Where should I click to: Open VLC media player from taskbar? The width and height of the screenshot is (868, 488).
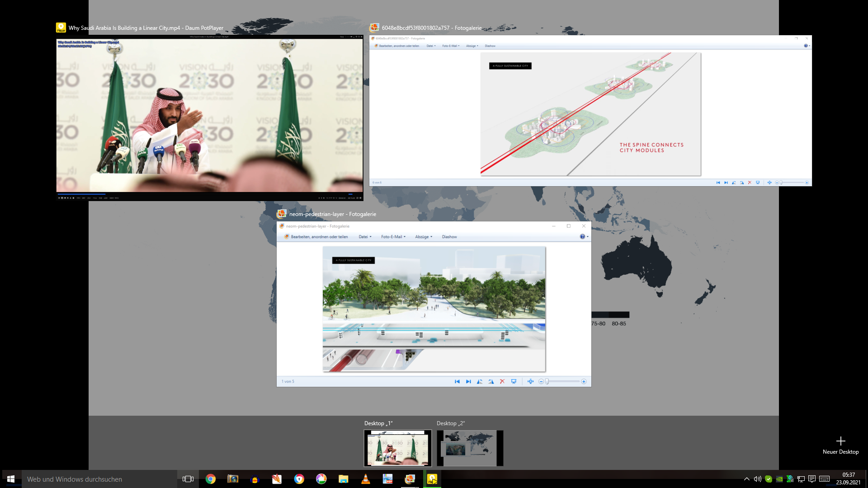pyautogui.click(x=366, y=479)
